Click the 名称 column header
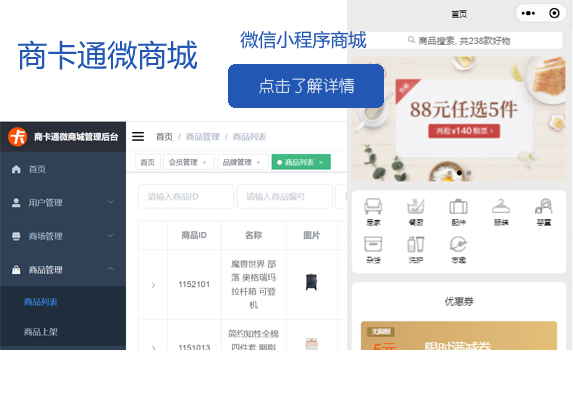The image size is (573, 405). point(254,235)
